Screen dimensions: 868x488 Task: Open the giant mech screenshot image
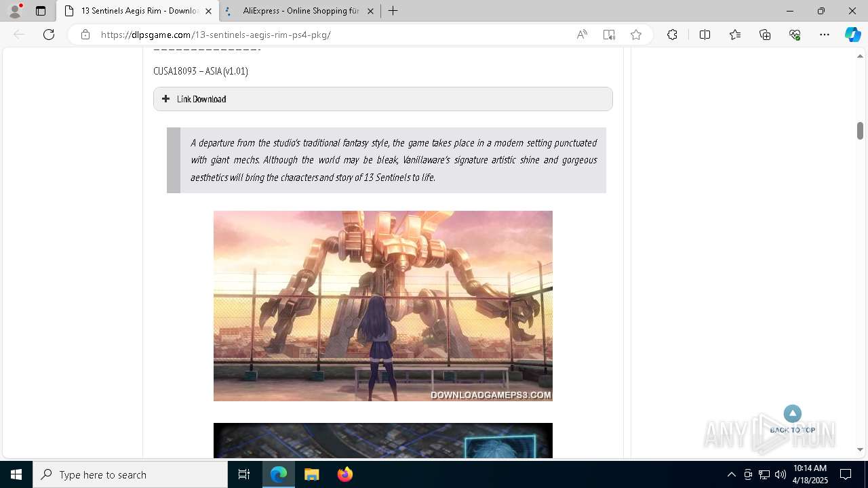pos(383,306)
